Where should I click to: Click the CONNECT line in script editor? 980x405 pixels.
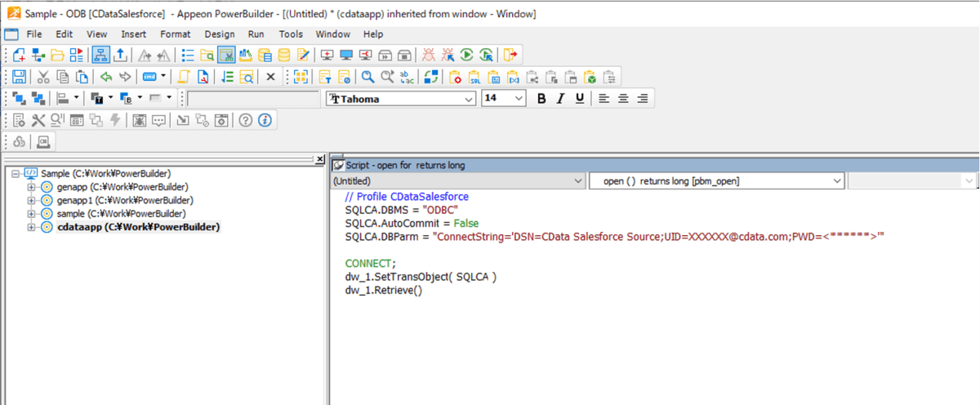pos(370,263)
